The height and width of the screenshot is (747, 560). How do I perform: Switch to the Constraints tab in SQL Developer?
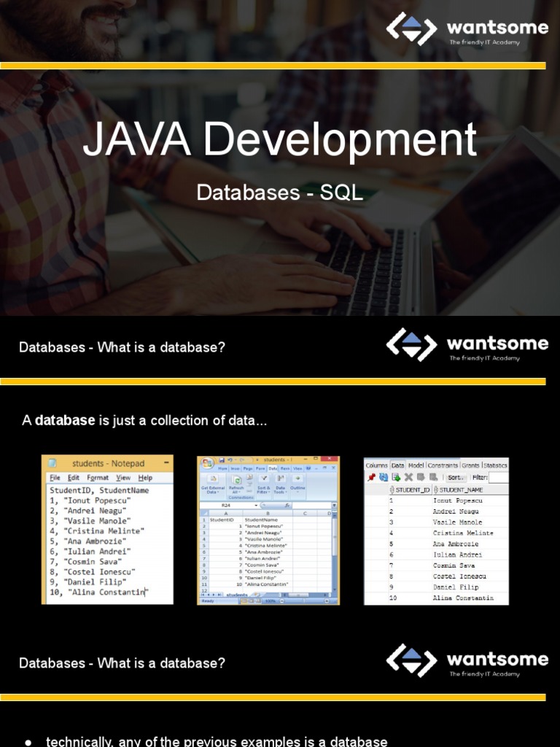click(x=443, y=465)
